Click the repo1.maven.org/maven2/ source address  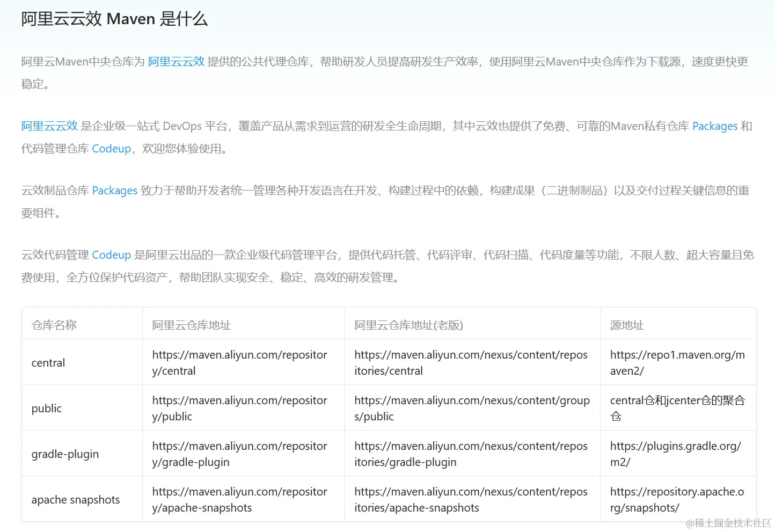[678, 363]
